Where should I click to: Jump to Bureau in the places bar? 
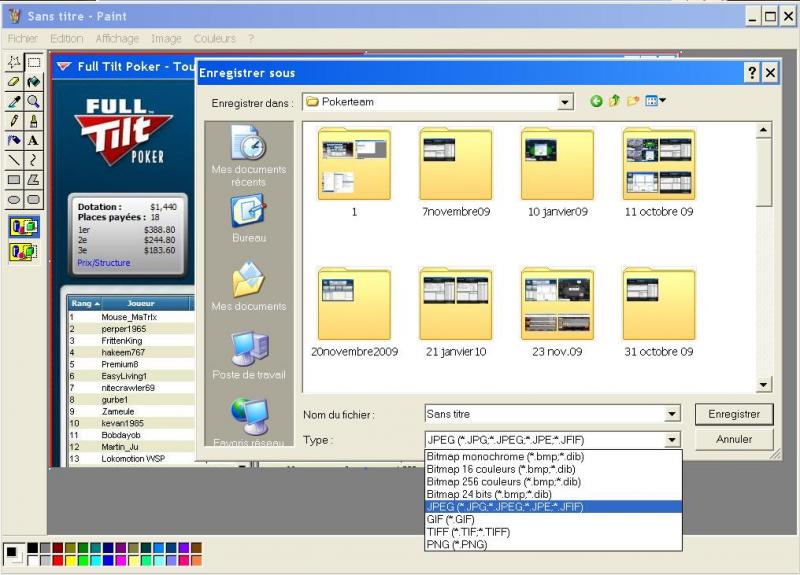point(248,218)
